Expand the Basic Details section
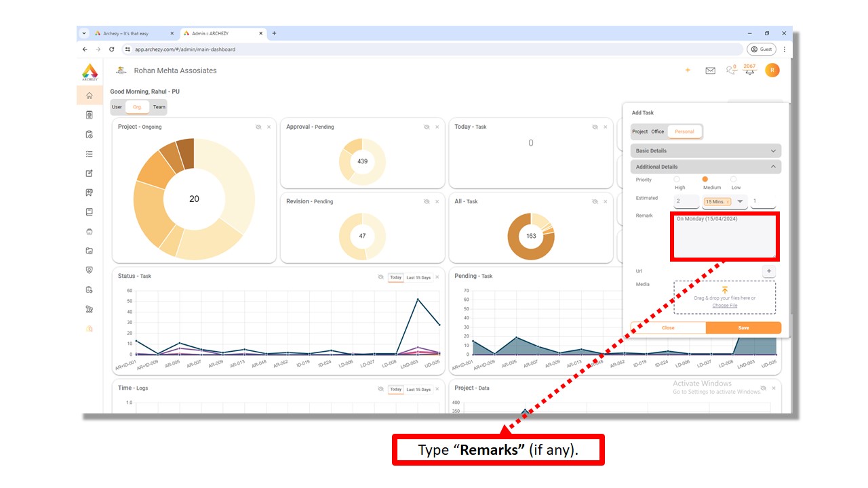 706,150
